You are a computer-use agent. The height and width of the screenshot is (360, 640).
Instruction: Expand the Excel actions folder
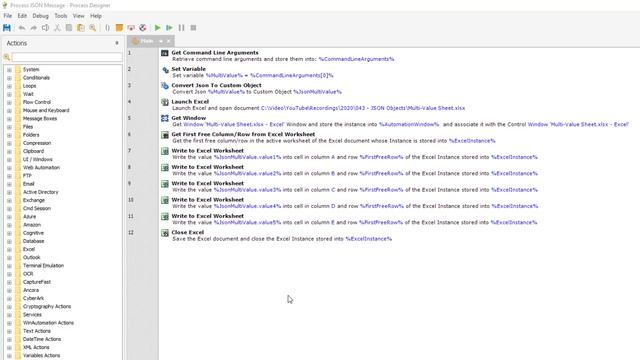point(9,249)
